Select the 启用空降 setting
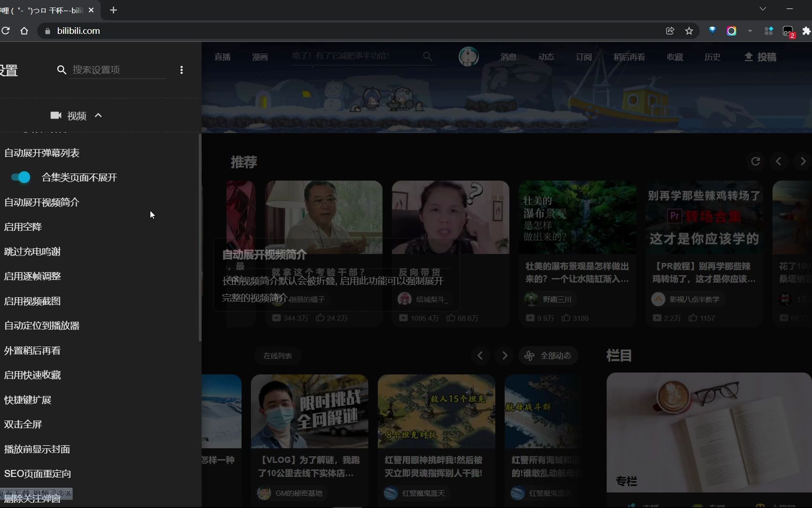This screenshot has width=812, height=508. 23,227
